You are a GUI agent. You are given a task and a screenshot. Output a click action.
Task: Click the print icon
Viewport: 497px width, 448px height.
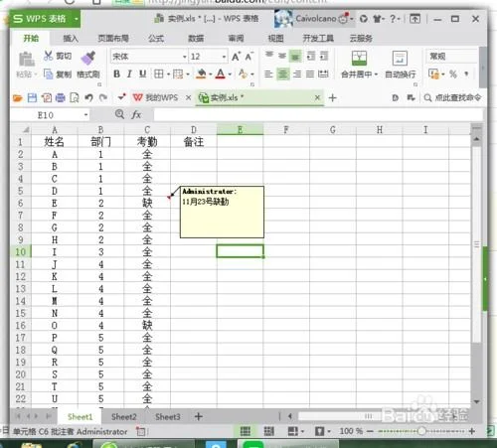coord(61,97)
